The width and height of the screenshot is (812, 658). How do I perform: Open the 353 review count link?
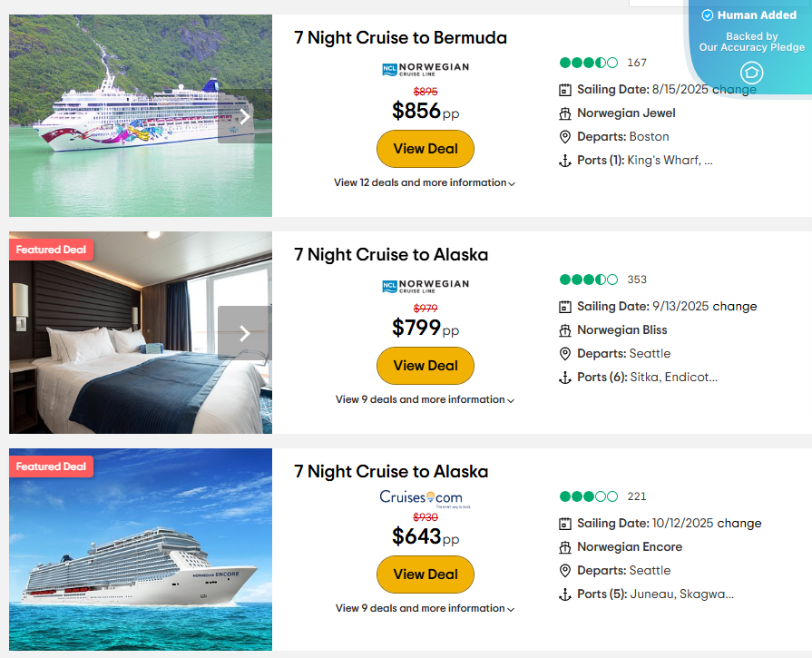(x=636, y=280)
